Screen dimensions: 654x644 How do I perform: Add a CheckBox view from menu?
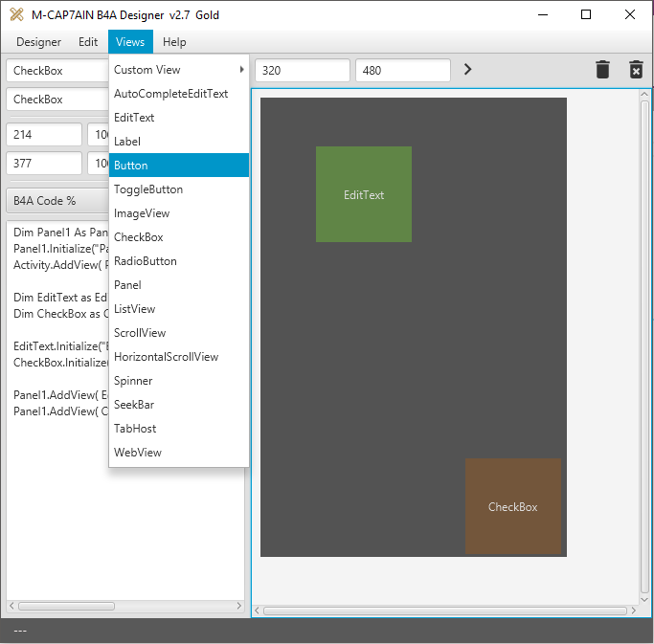click(x=179, y=237)
